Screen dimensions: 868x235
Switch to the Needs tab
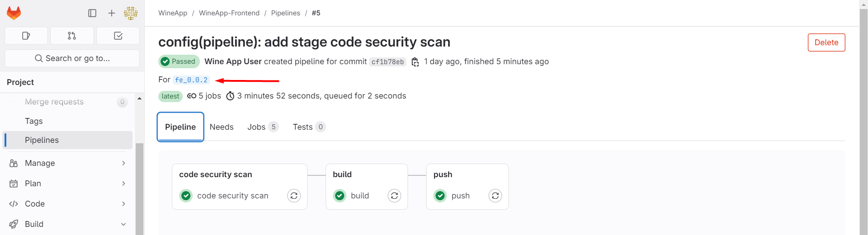[x=222, y=127]
